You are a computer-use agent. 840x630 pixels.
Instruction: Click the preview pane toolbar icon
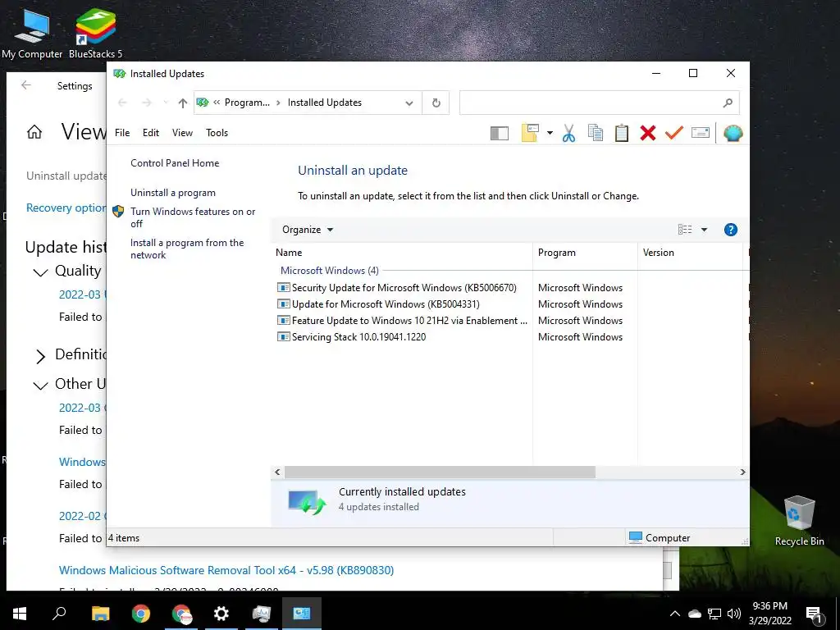[x=500, y=133]
